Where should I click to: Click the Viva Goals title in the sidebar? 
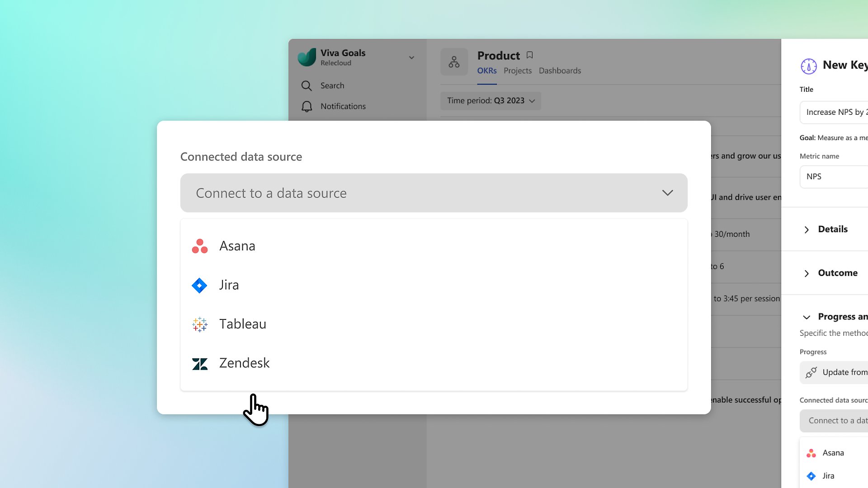coord(343,53)
